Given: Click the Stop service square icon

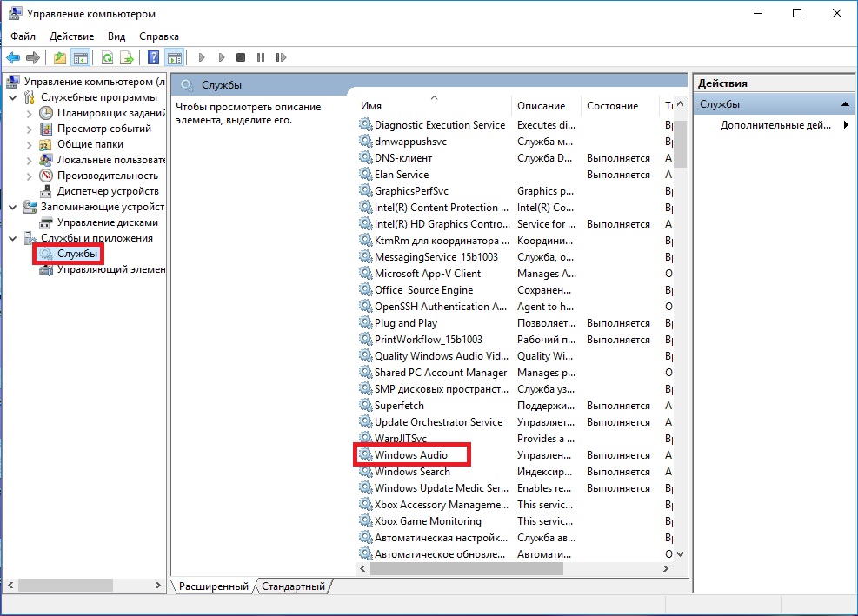Looking at the screenshot, I should [241, 57].
